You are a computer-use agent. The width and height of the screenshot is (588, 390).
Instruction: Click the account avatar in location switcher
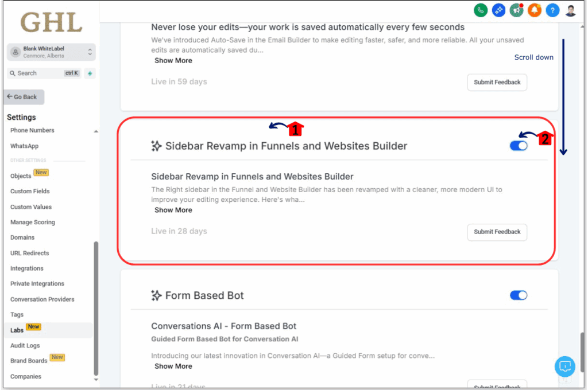[x=16, y=52]
